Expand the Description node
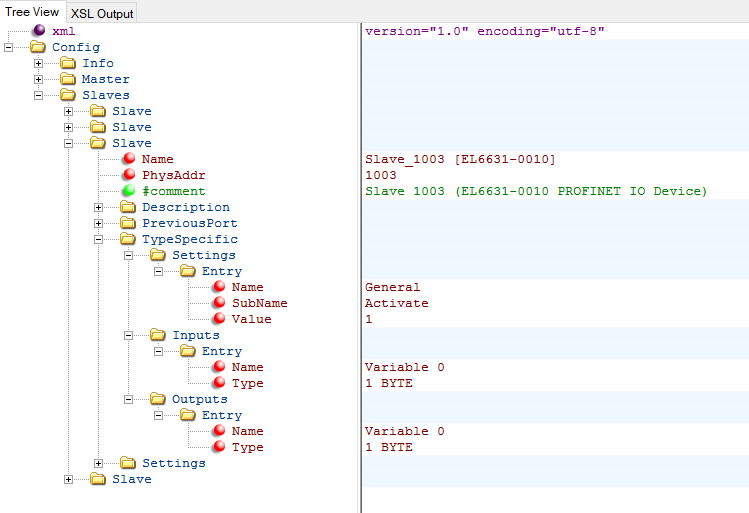The image size is (749, 513). click(99, 207)
